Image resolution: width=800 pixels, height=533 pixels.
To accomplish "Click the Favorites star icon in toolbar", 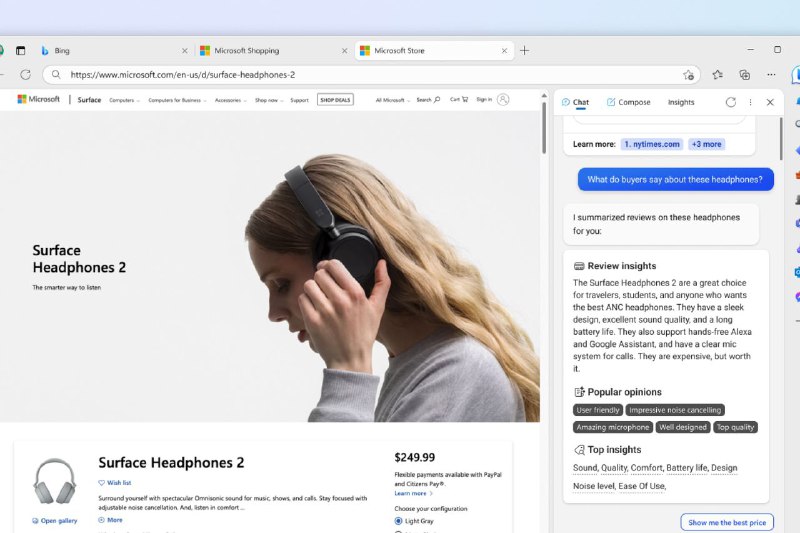I will pyautogui.click(x=718, y=74).
